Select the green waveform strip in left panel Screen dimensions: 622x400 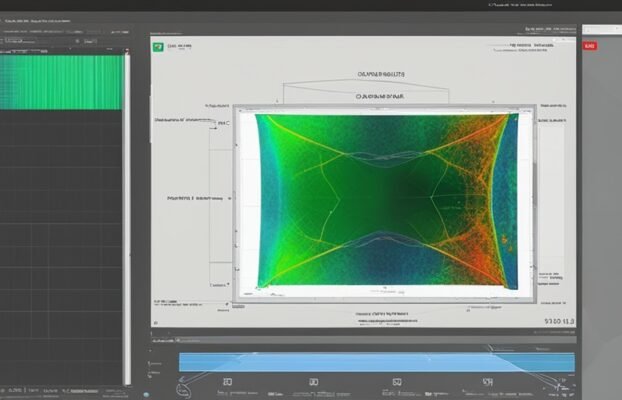point(60,81)
